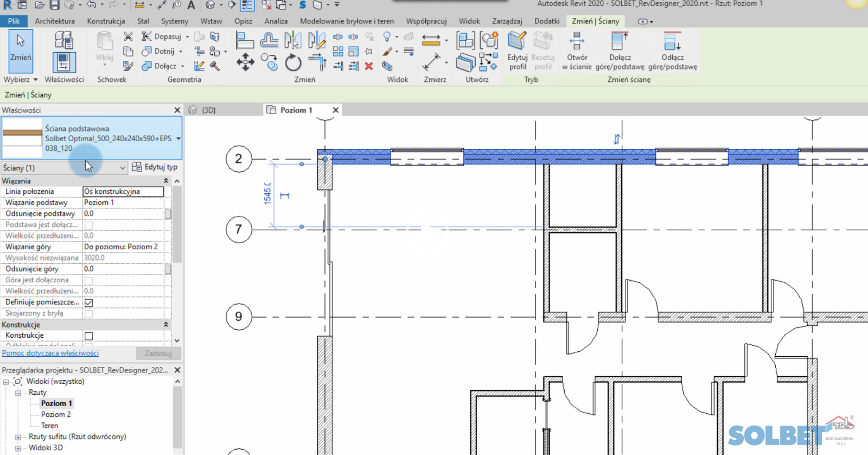The height and width of the screenshot is (455, 868).
Task: Open the wall type selector dropdown
Action: coord(178,138)
